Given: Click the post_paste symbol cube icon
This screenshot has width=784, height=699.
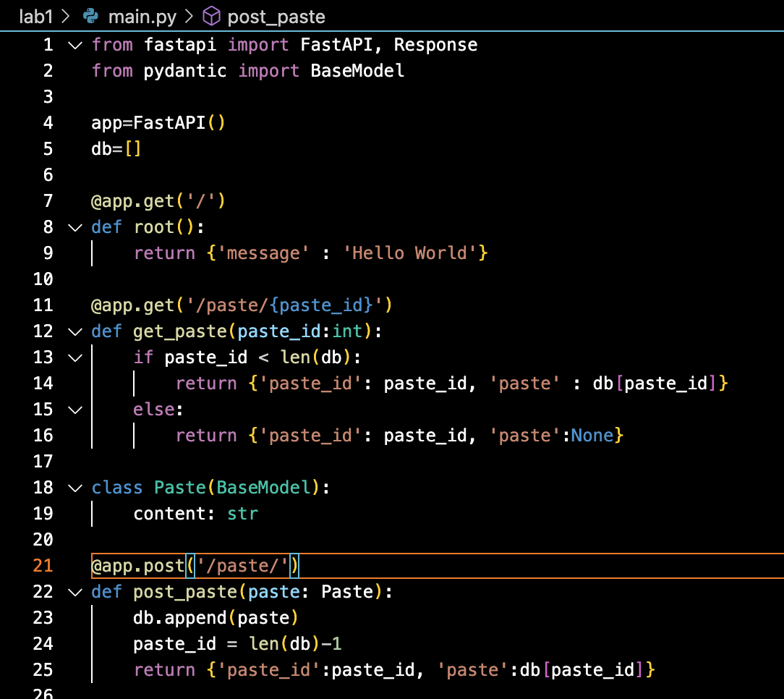Looking at the screenshot, I should pyautogui.click(x=211, y=16).
